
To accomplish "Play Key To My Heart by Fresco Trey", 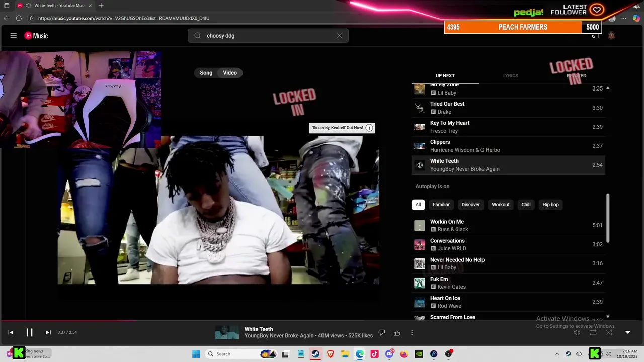I will (508, 127).
